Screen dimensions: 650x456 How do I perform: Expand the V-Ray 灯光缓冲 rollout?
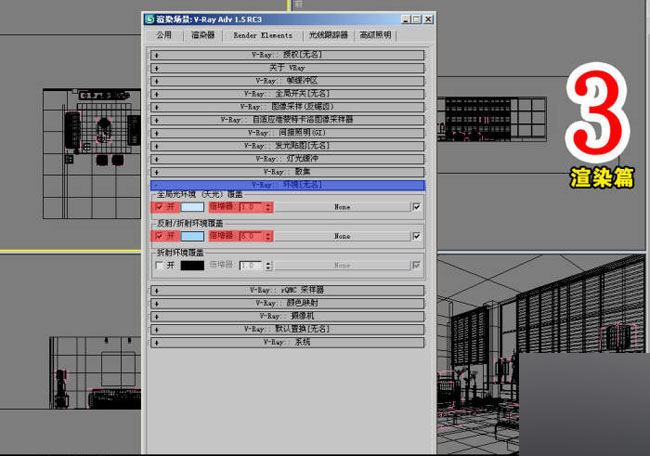point(287,159)
